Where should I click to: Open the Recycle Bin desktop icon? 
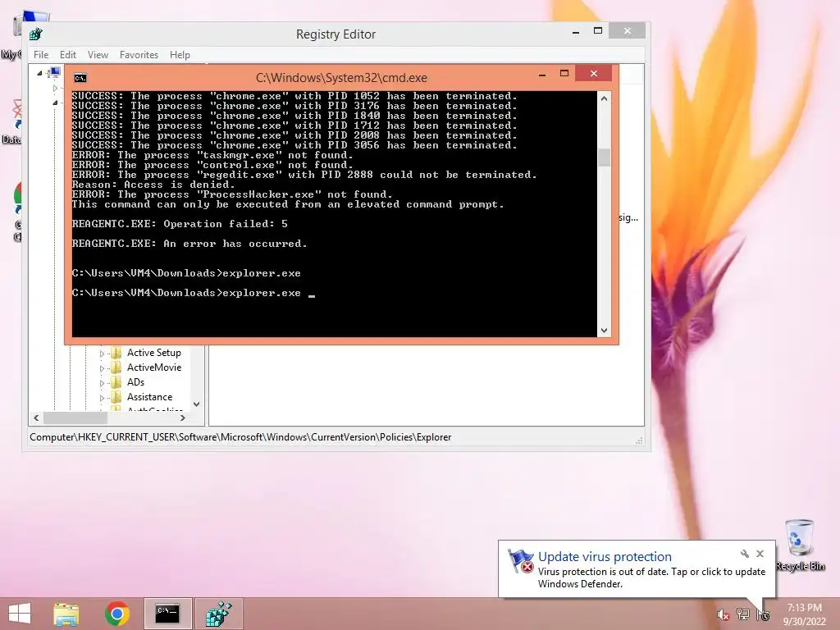800,545
